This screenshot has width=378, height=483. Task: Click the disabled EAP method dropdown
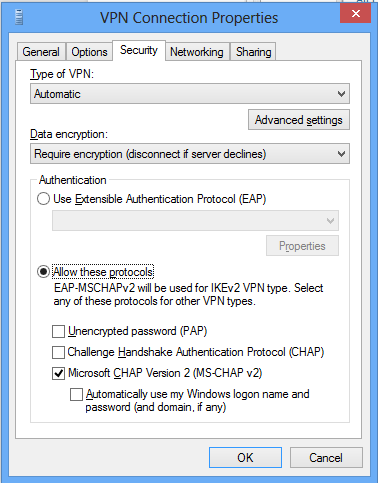pyautogui.click(x=195, y=220)
